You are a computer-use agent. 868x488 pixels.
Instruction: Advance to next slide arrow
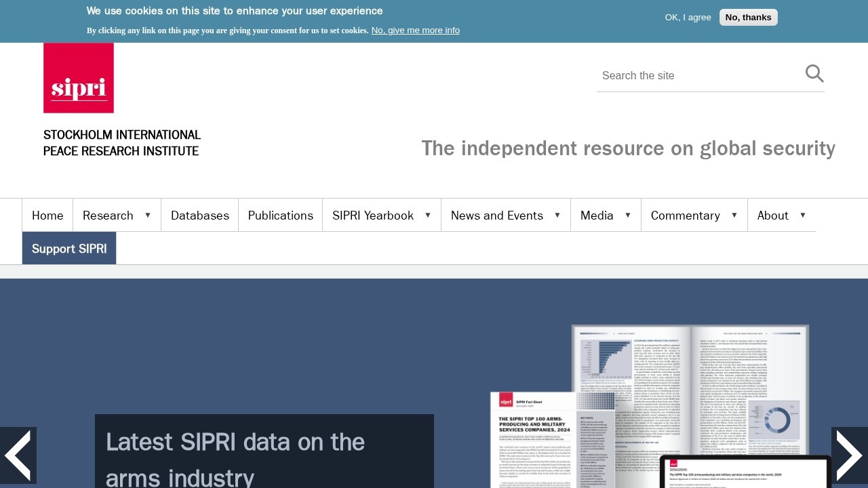849,455
